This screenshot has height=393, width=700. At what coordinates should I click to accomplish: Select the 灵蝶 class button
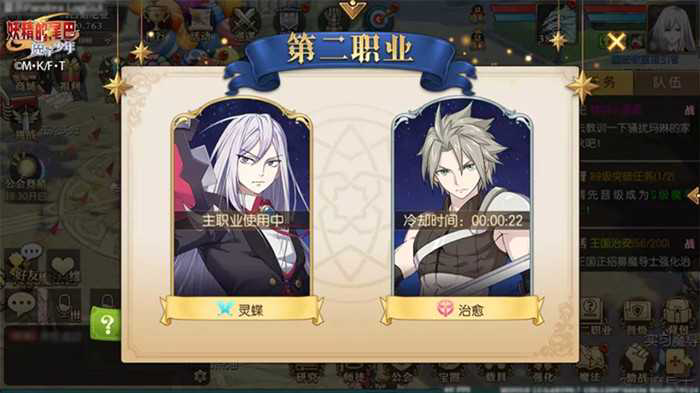[x=242, y=309]
